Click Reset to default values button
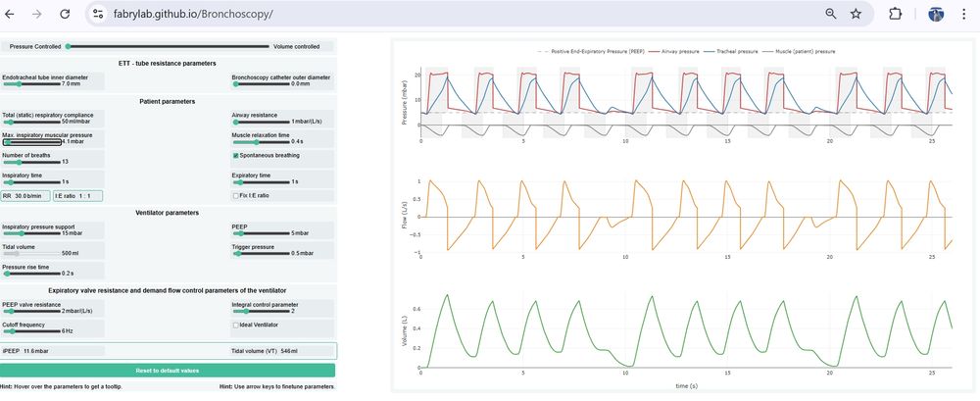Image resolution: width=980 pixels, height=401 pixels. coord(168,371)
